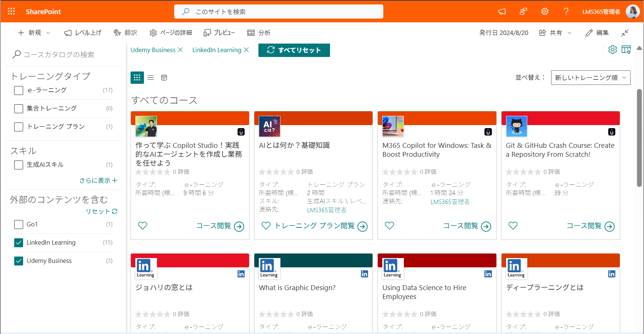Rate the M365 Copilot course stars
This screenshot has height=334, width=644.
[x=400, y=172]
